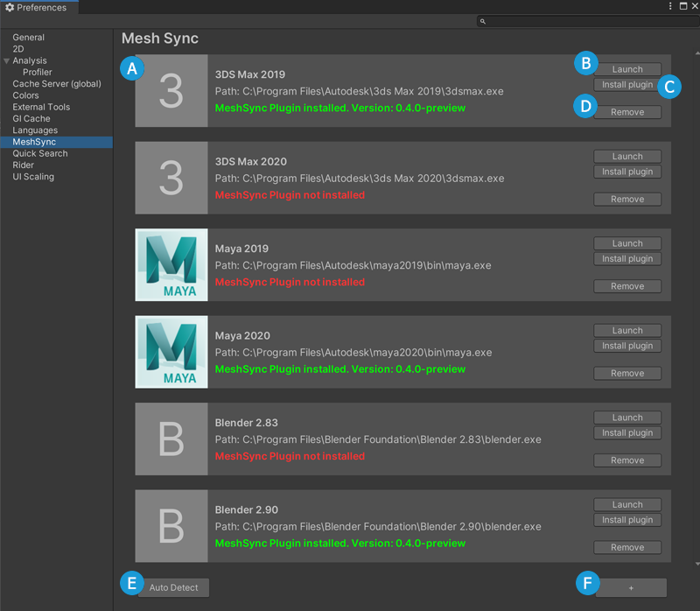The image size is (700, 611).
Task: Click the search magnifier icon
Action: pos(482,20)
